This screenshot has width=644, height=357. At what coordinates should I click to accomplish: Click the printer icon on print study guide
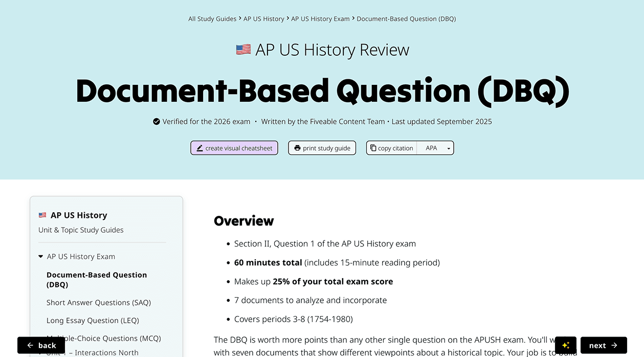pyautogui.click(x=297, y=148)
